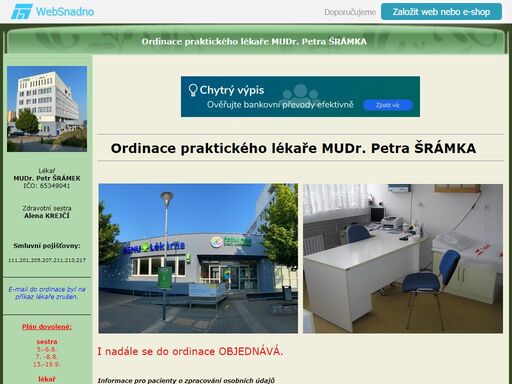
Task: Click the lightbulb icon in ad
Action: [193, 90]
